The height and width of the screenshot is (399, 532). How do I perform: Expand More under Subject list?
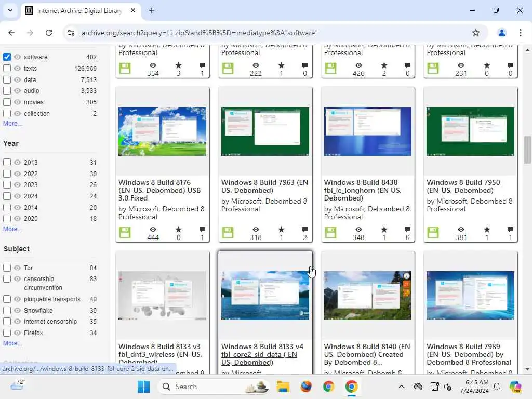tap(12, 343)
